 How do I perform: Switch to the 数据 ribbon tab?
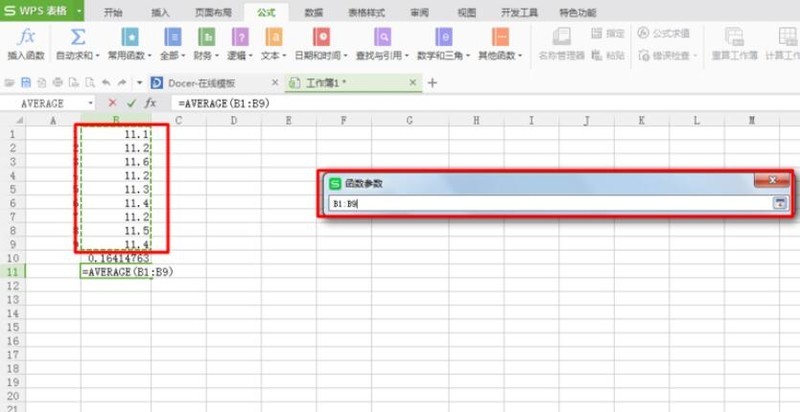coord(314,13)
